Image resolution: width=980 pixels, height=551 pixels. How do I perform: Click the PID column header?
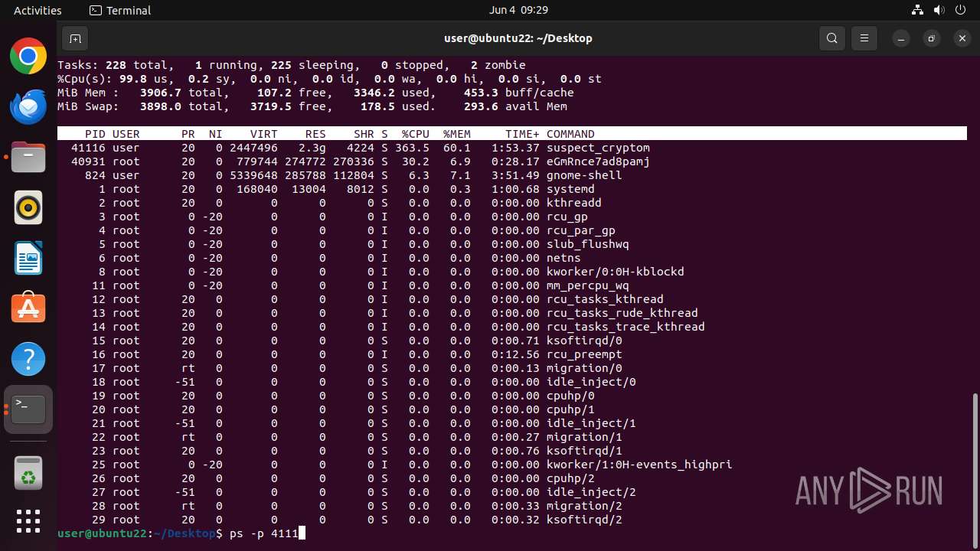point(95,134)
